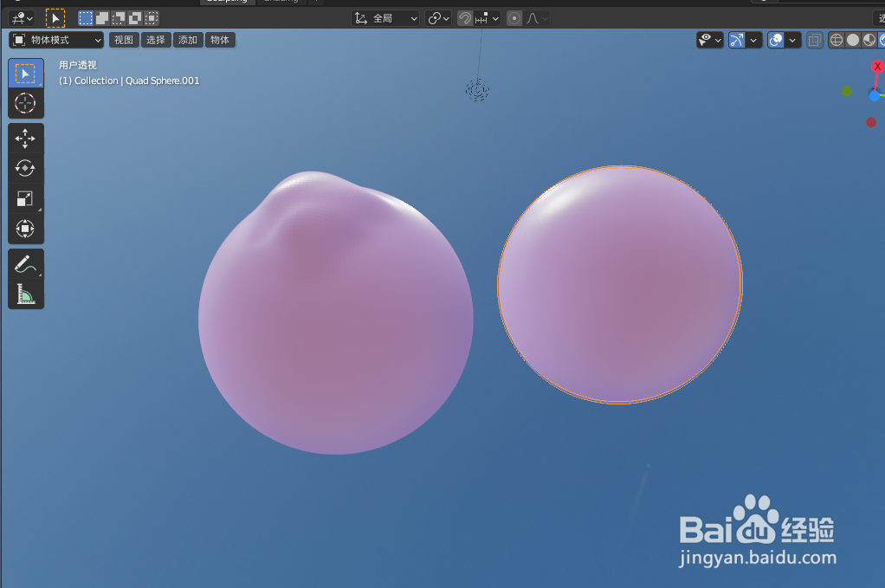Click the 用户透视 view label
Image resolution: width=885 pixels, height=588 pixels.
pos(78,66)
